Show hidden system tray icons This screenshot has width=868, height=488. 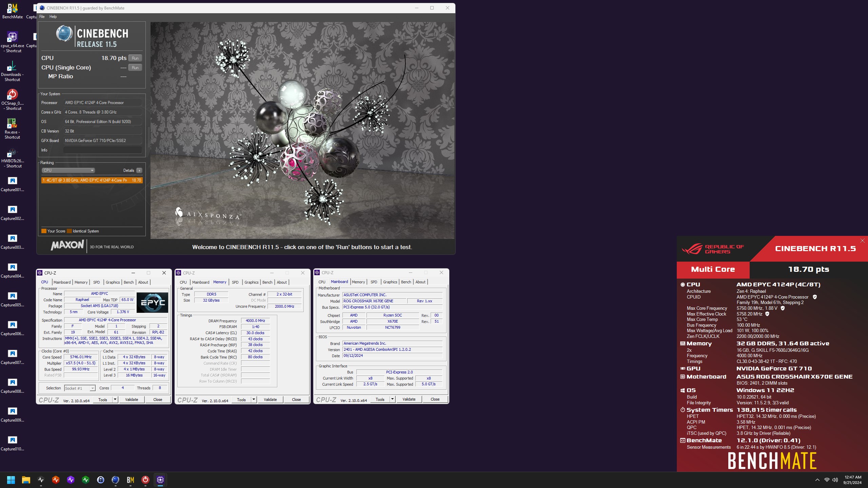tap(817, 480)
